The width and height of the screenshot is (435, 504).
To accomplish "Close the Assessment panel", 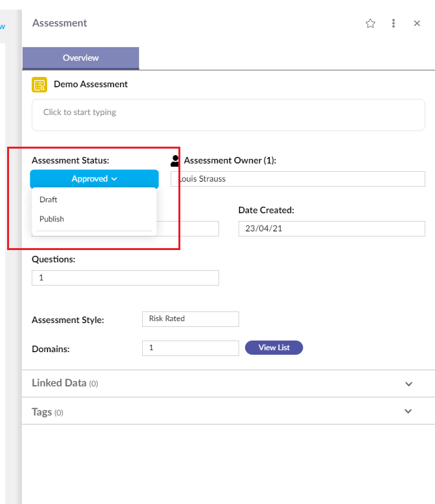I will tap(417, 23).
